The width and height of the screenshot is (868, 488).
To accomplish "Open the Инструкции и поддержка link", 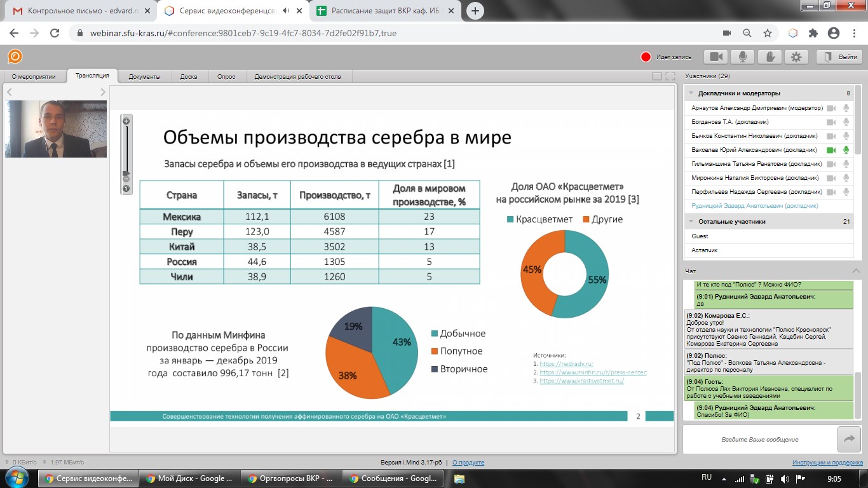I will click(x=827, y=463).
